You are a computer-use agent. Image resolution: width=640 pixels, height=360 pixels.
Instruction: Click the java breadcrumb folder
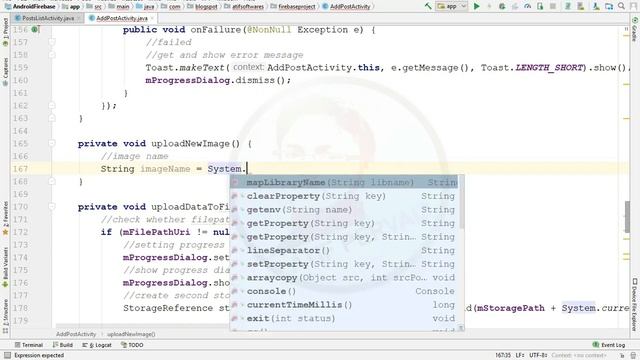145,7
